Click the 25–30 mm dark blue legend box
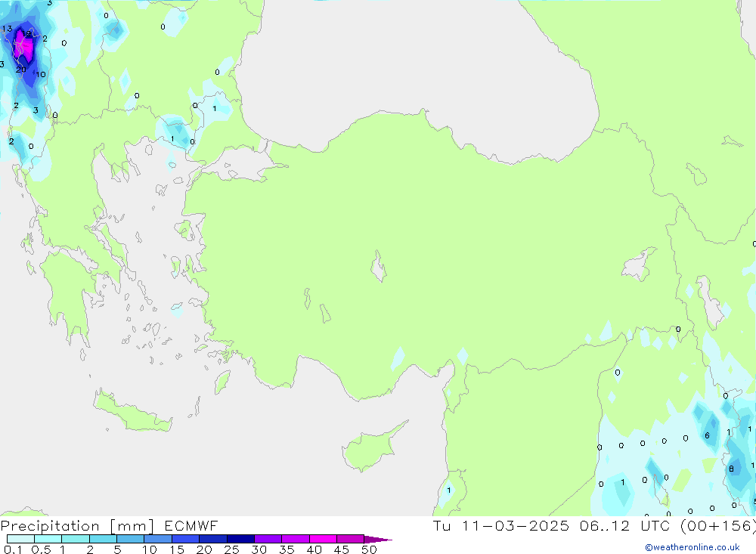Screen dimensions: 756x554 pos(240,539)
